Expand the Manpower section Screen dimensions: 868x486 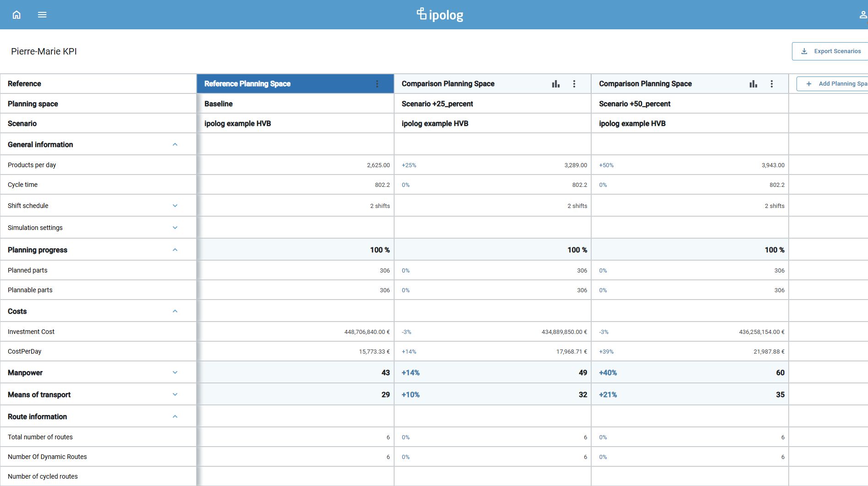pos(175,373)
